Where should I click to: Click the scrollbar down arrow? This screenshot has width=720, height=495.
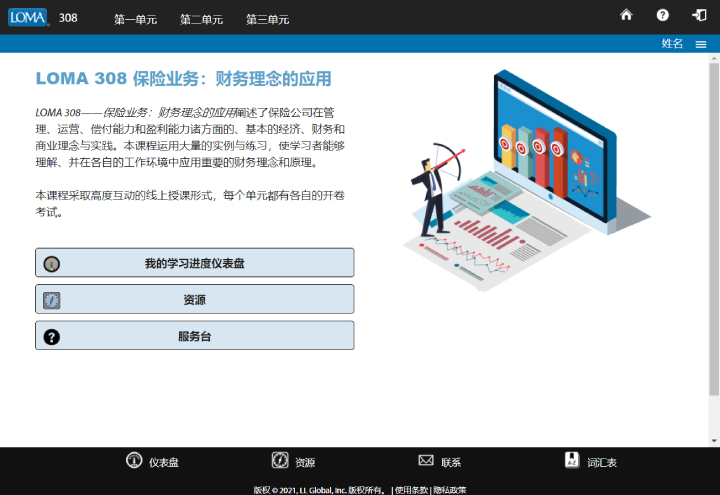point(714,441)
